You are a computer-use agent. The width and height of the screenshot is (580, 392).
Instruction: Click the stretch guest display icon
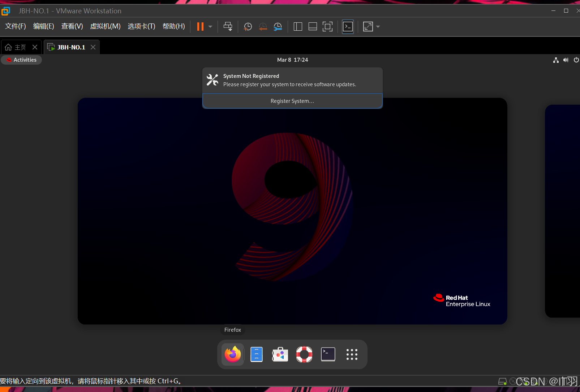tap(368, 26)
